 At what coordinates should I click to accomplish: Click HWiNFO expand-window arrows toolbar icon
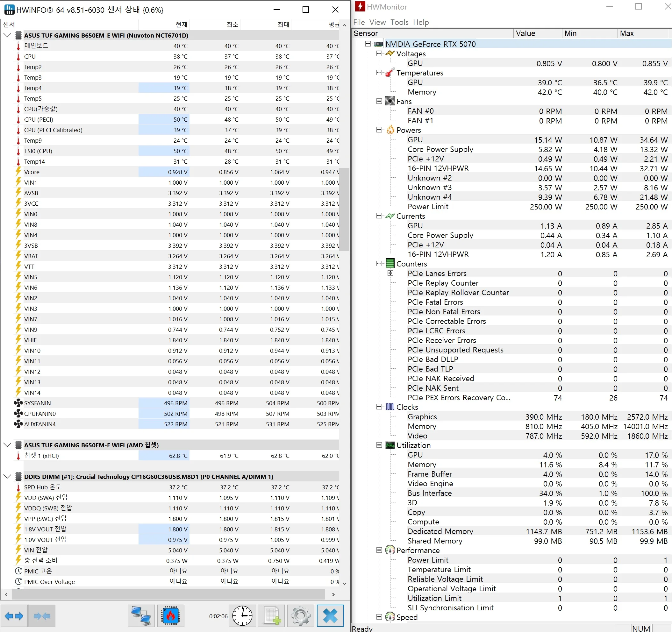[14, 616]
